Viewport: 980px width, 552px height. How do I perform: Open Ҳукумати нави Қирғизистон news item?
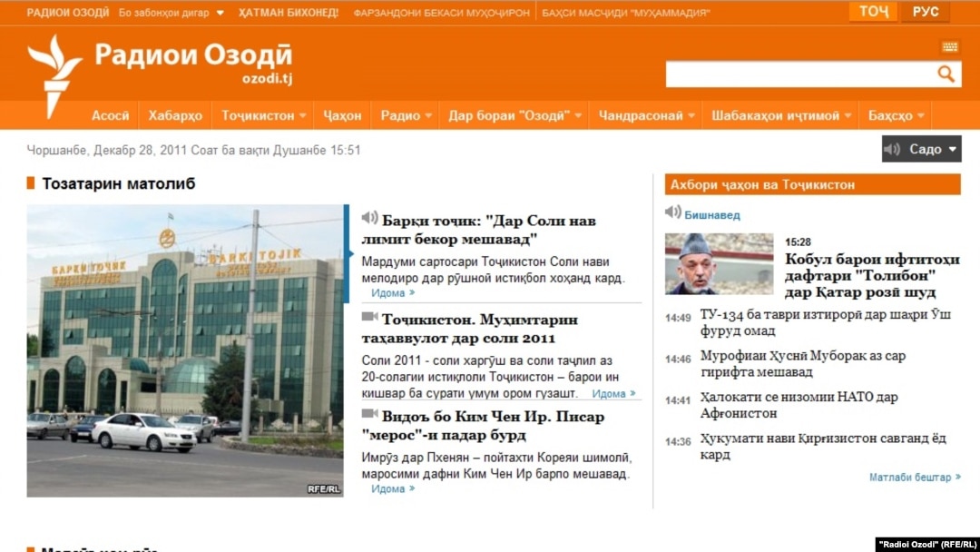pos(823,447)
